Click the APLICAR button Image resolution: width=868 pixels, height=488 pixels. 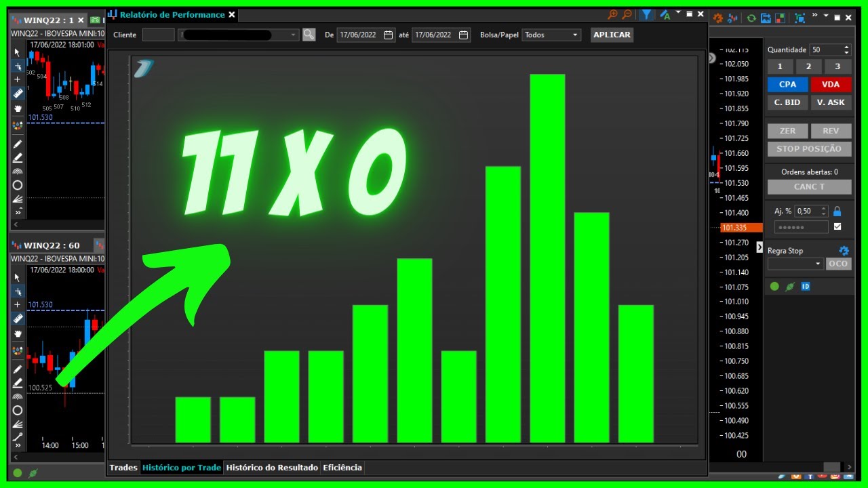(612, 35)
